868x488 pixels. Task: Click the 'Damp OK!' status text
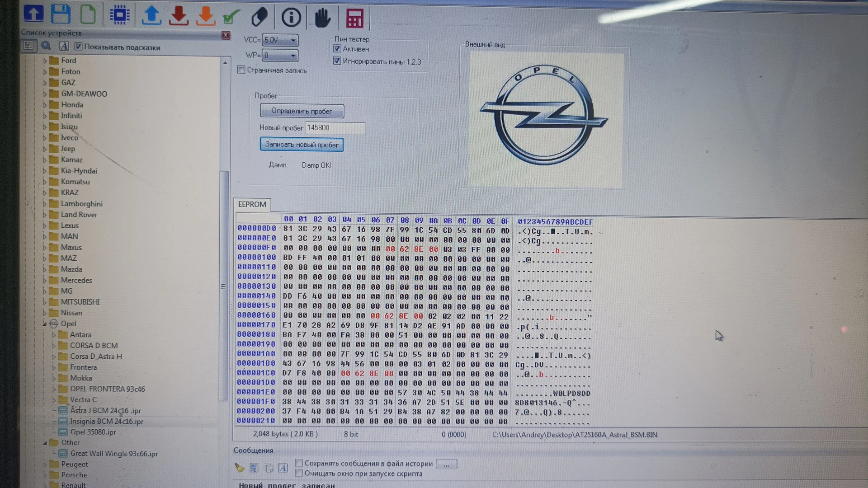pyautogui.click(x=316, y=165)
